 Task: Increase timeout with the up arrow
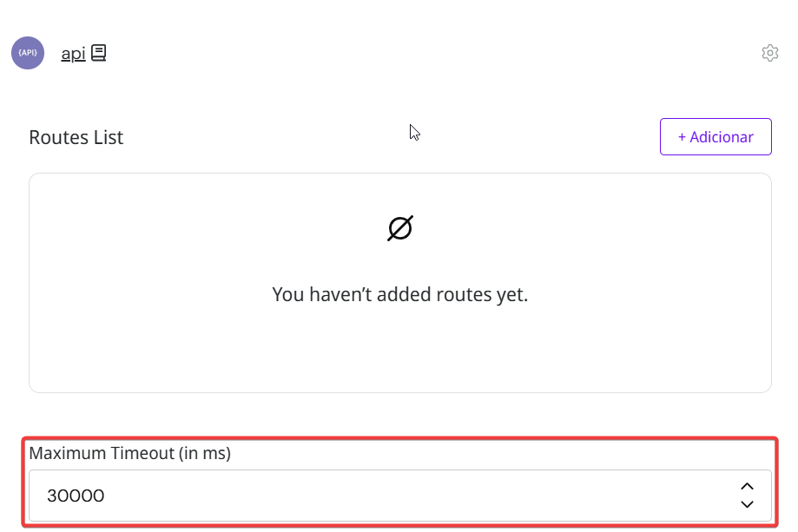pos(747,487)
